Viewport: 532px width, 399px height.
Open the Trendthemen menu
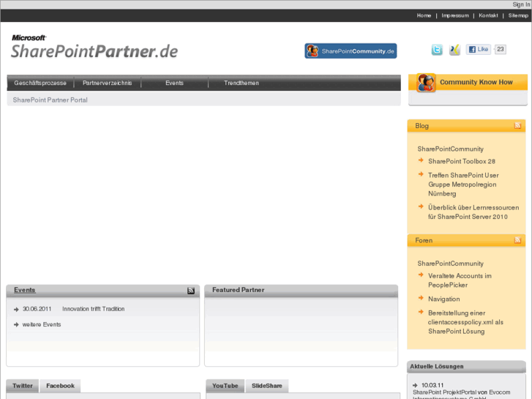(241, 83)
